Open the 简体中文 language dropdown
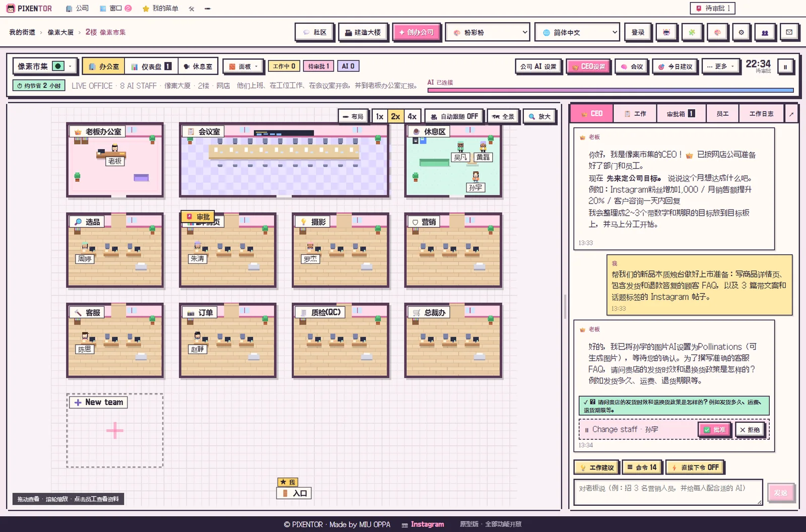 577,32
